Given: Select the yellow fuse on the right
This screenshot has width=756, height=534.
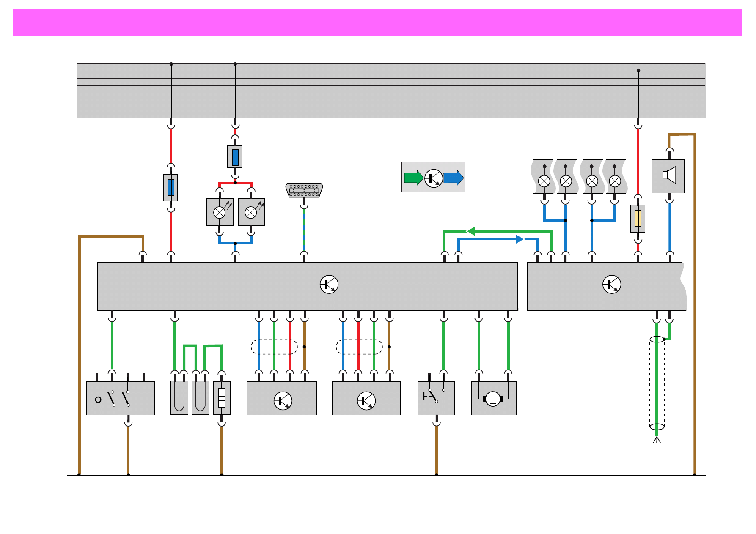Looking at the screenshot, I should (638, 219).
